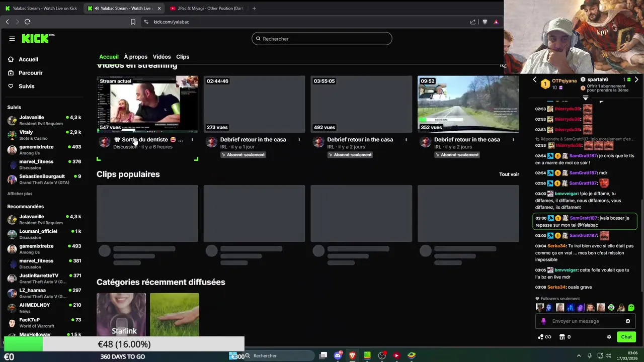644x362 pixels.
Task: Open options menu for the 492 vues video
Action: 406,140
